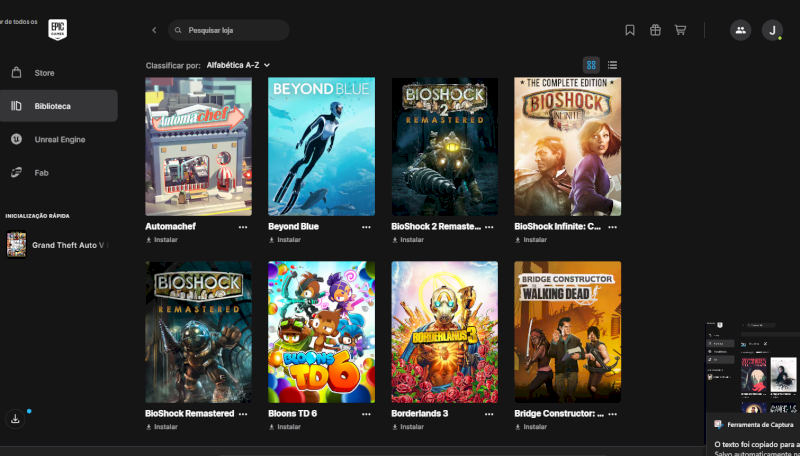
Task: Install Bridge Constructor: The Walking Dead
Action: [x=531, y=427]
